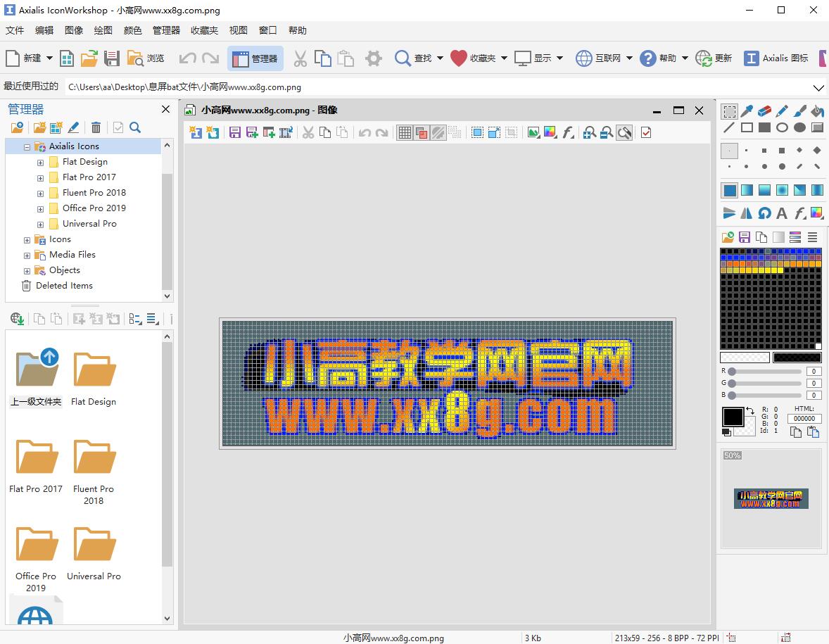829x644 pixels.
Task: Toggle the pixel grid display
Action: 405,132
